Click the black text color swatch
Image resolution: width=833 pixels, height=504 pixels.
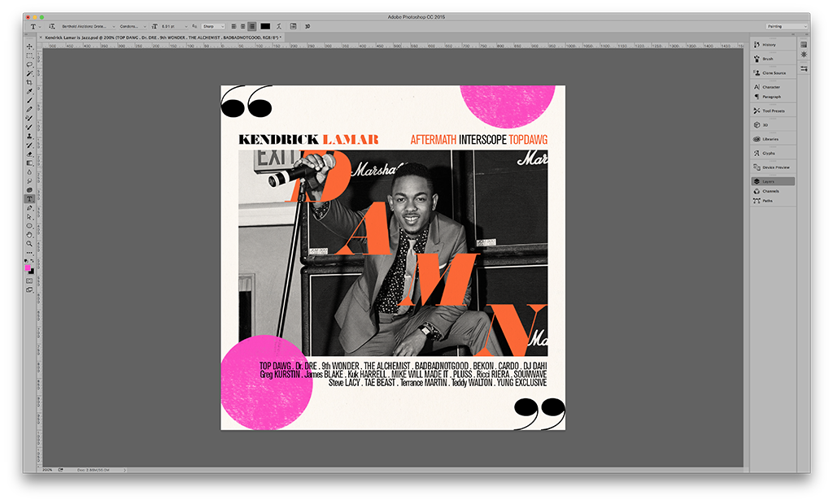[x=265, y=26]
